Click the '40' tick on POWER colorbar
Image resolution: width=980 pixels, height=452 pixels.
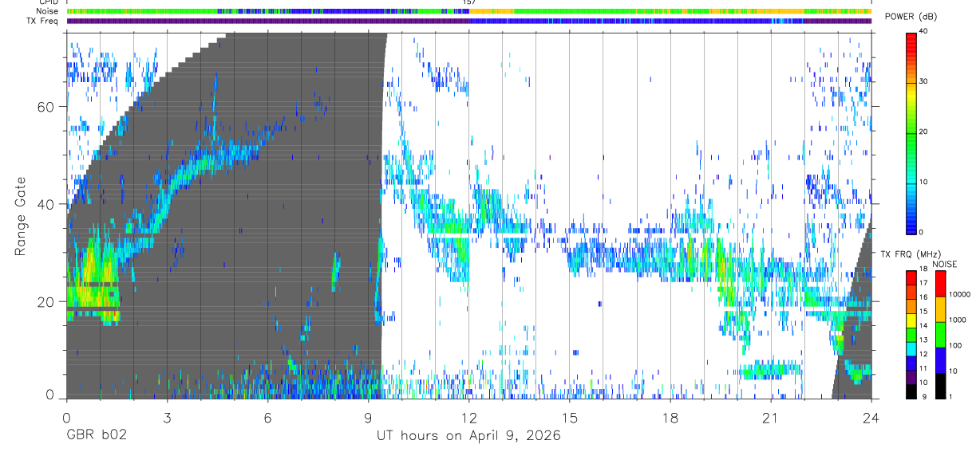(x=925, y=33)
